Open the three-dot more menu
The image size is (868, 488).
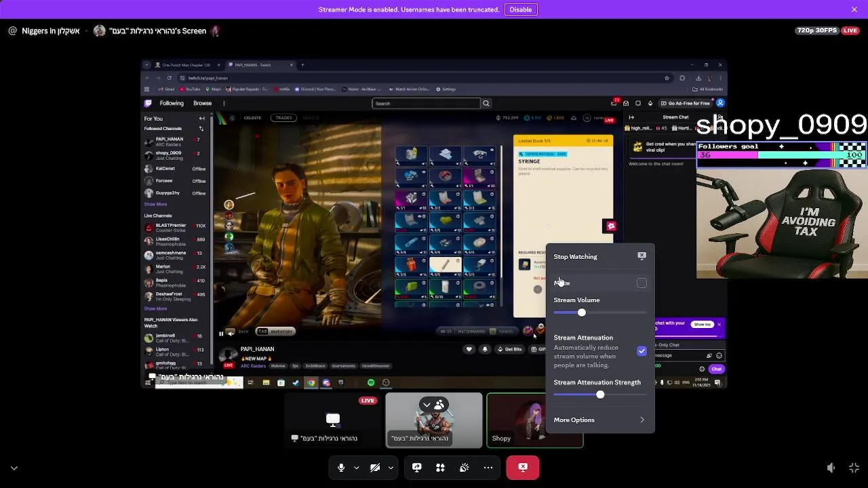click(488, 468)
